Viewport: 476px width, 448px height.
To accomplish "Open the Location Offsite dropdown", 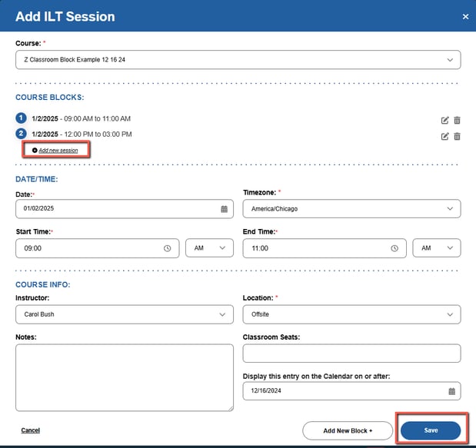I will pyautogui.click(x=351, y=314).
